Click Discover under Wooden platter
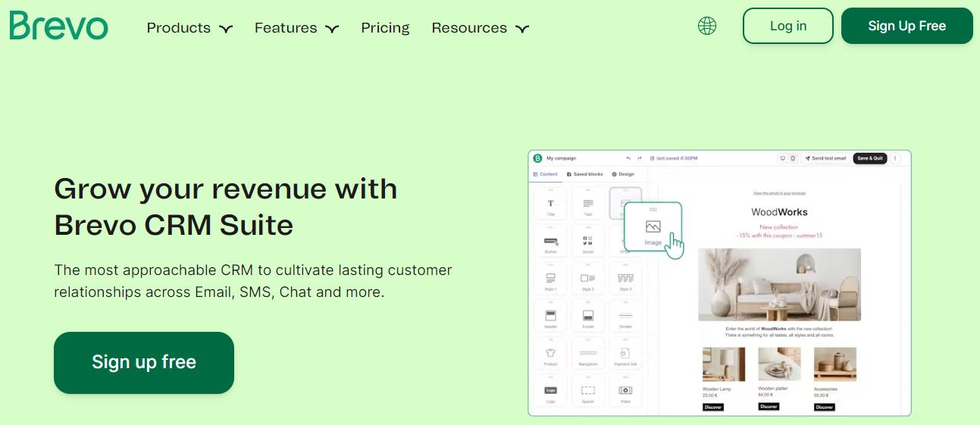This screenshot has width=980, height=425. pyautogui.click(x=769, y=407)
